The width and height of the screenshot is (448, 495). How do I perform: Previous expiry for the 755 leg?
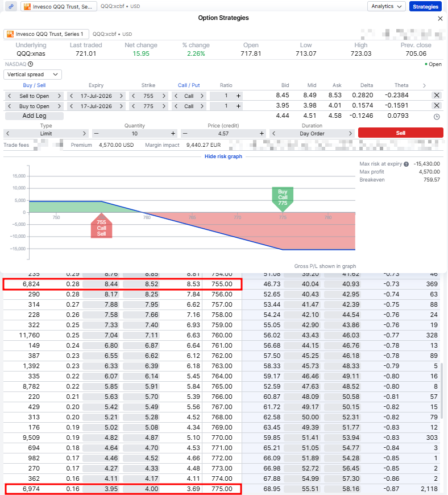pos(72,96)
